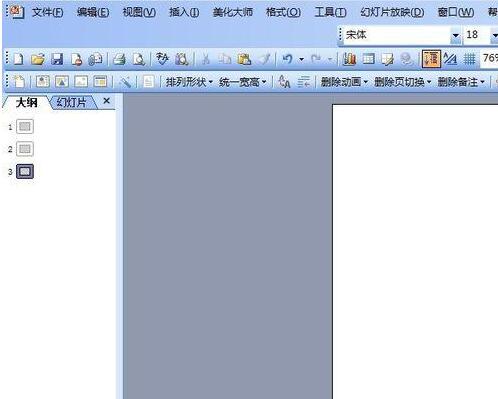
Task: Open the Undo history dropdown arrow
Action: click(301, 60)
